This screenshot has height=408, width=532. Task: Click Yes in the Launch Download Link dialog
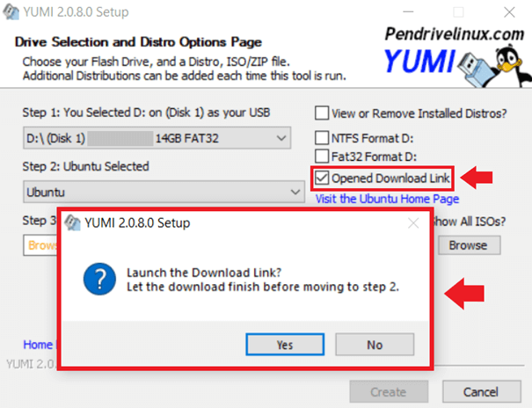(x=285, y=345)
